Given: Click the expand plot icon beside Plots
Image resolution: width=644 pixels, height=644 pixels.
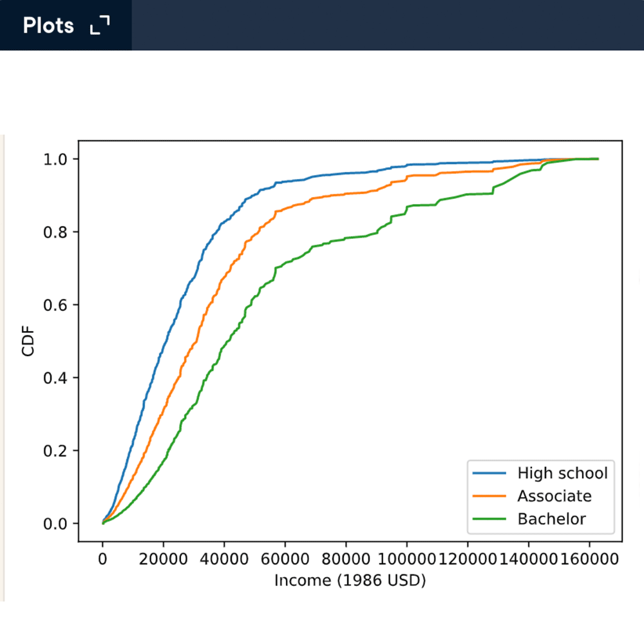Looking at the screenshot, I should click(x=100, y=25).
